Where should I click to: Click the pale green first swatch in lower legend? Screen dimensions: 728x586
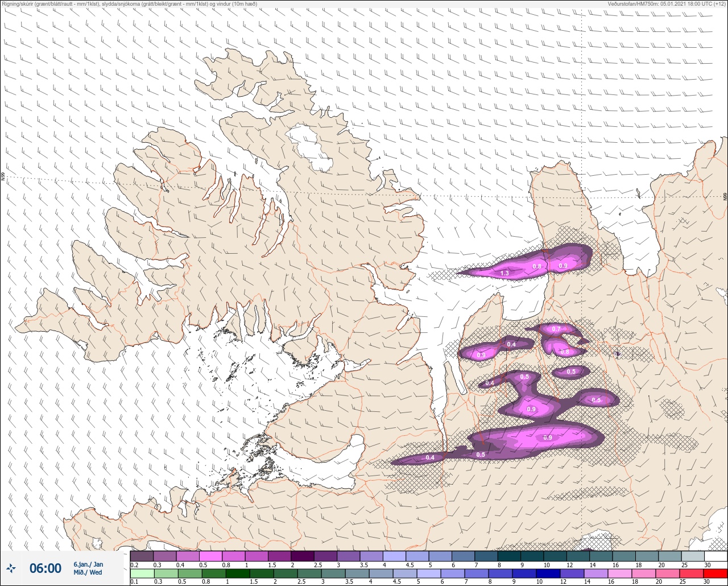pos(142,573)
